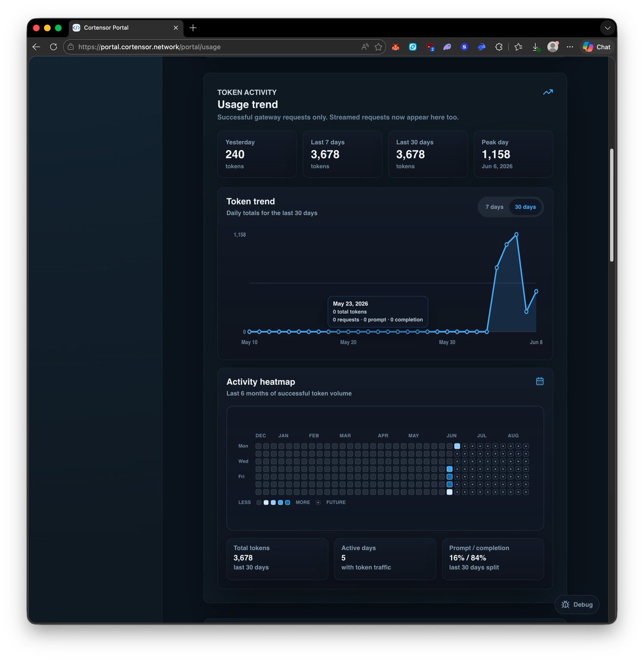Click the page vertical scrollbar thumb

coord(612,205)
